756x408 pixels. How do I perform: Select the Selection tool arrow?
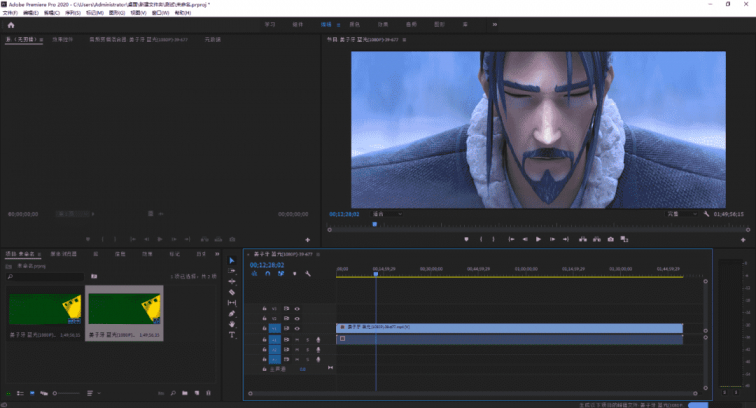[x=232, y=261]
